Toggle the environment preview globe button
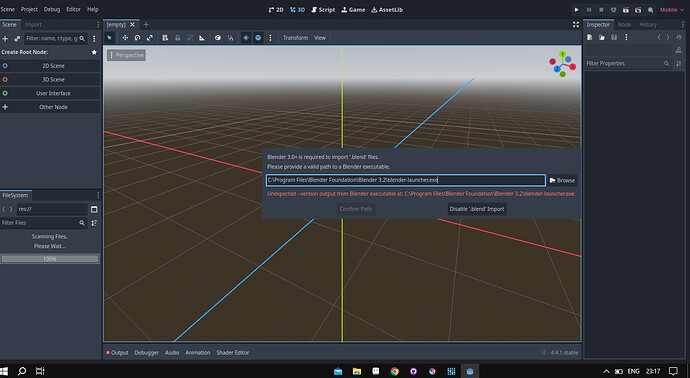The width and height of the screenshot is (690, 378). 258,38
